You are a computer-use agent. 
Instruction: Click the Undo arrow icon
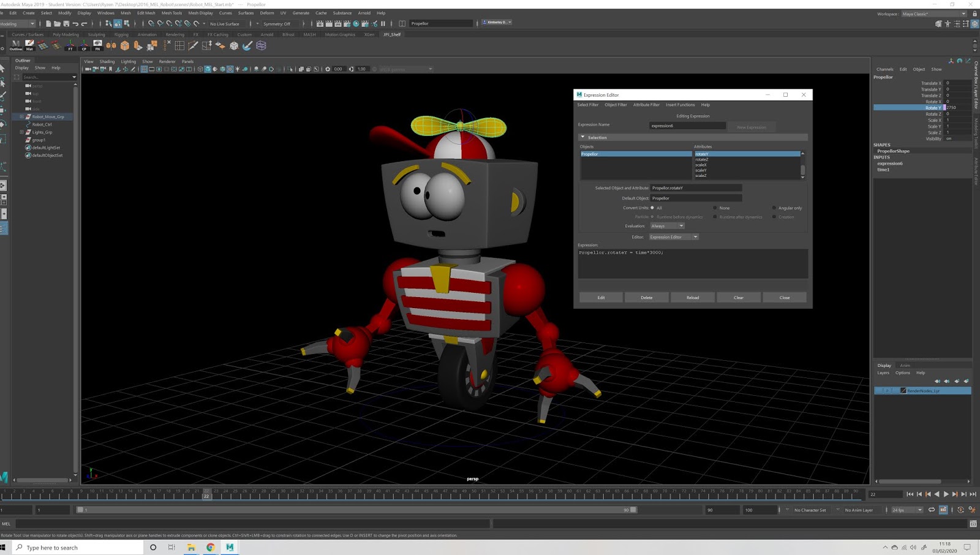point(75,24)
